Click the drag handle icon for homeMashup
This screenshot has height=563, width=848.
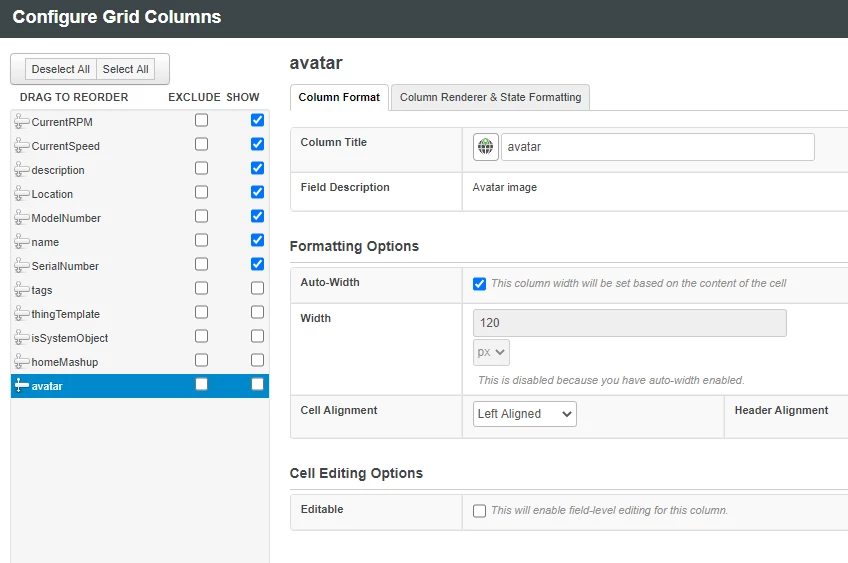(x=22, y=362)
